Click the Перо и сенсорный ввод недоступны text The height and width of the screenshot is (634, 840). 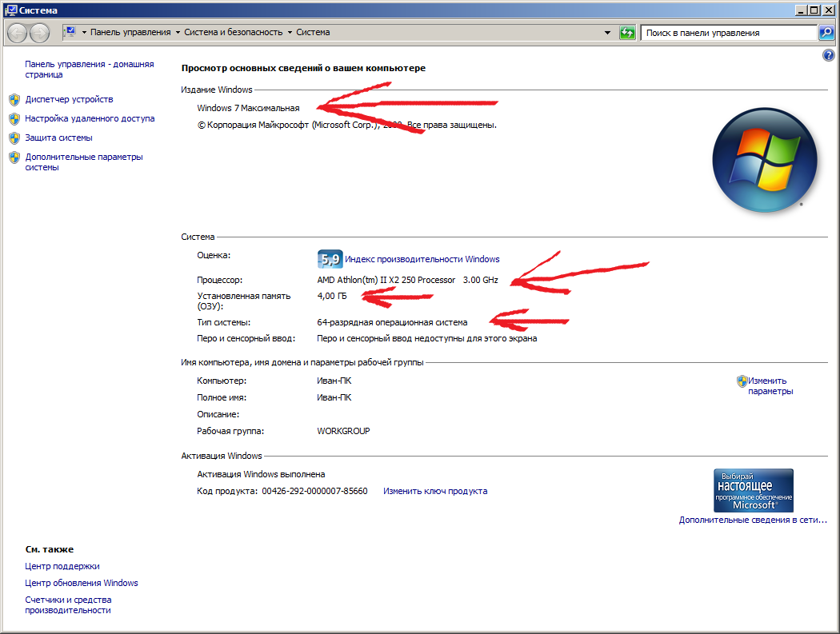(427, 338)
